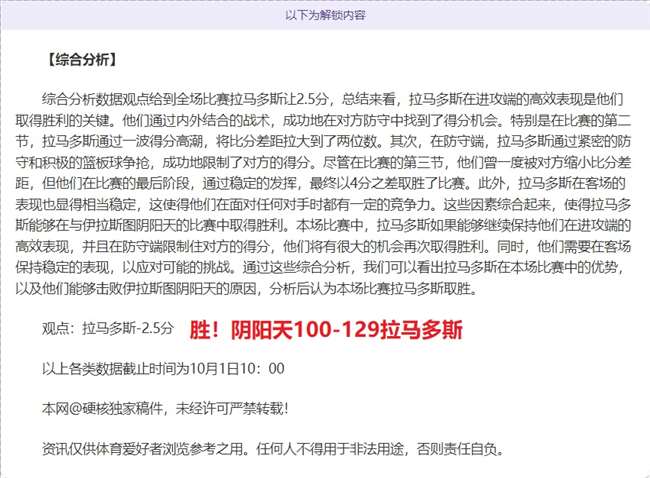Click the line 以上各类数据截止时间为10月1日10：00
The width and height of the screenshot is (650, 478).
point(163,368)
